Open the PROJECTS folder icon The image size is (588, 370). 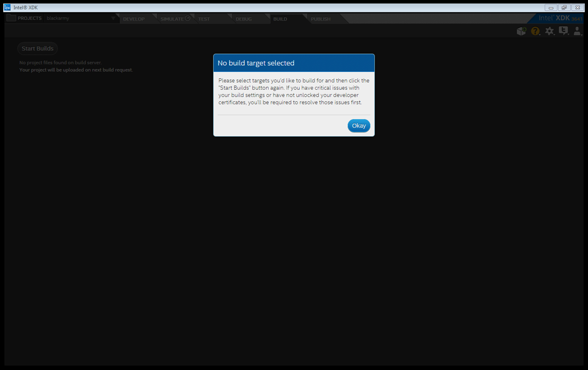point(11,18)
